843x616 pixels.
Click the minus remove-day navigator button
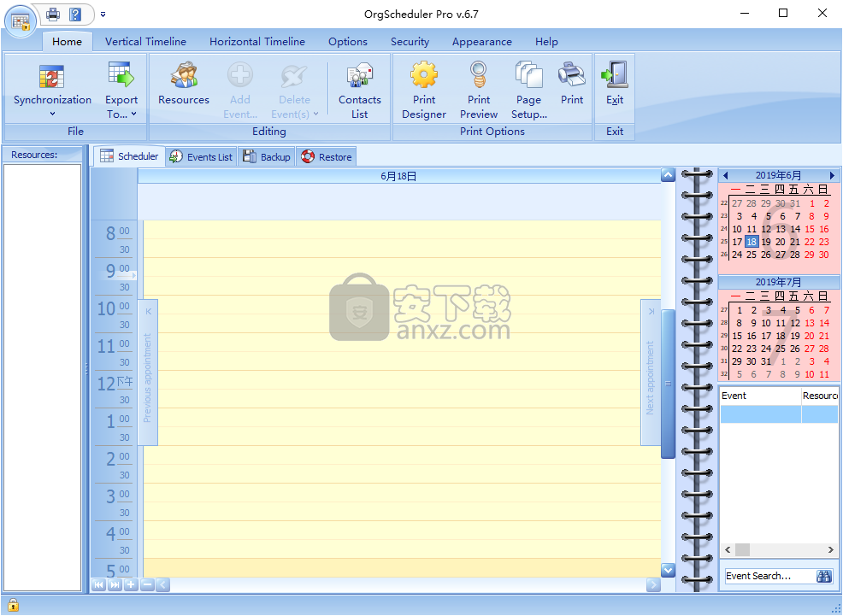point(147,585)
